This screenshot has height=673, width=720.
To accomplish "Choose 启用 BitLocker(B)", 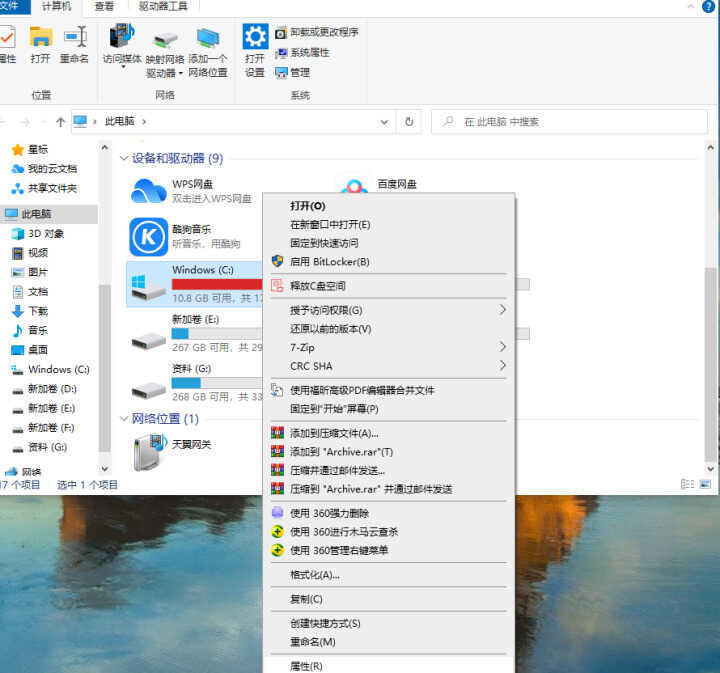I will pos(389,262).
